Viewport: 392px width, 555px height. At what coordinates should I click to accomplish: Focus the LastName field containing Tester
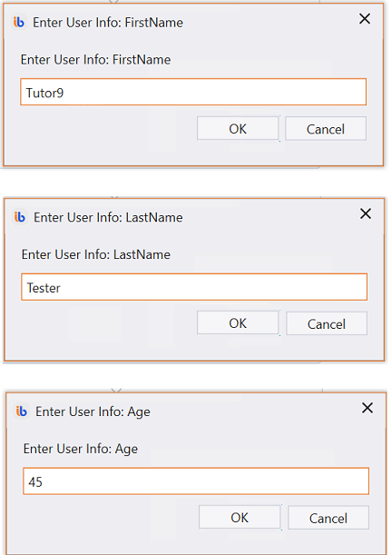tap(194, 287)
